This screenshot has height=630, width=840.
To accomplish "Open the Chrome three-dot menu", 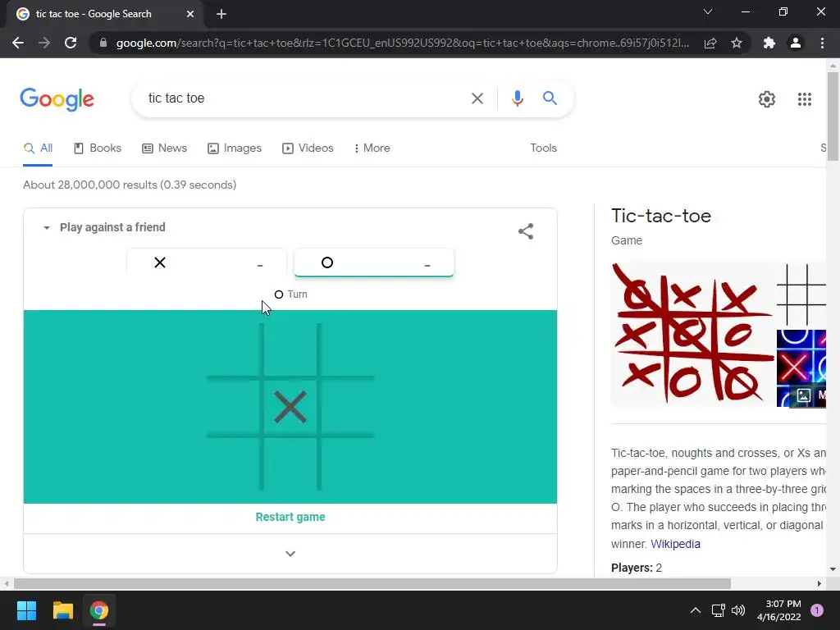I will click(x=822, y=43).
